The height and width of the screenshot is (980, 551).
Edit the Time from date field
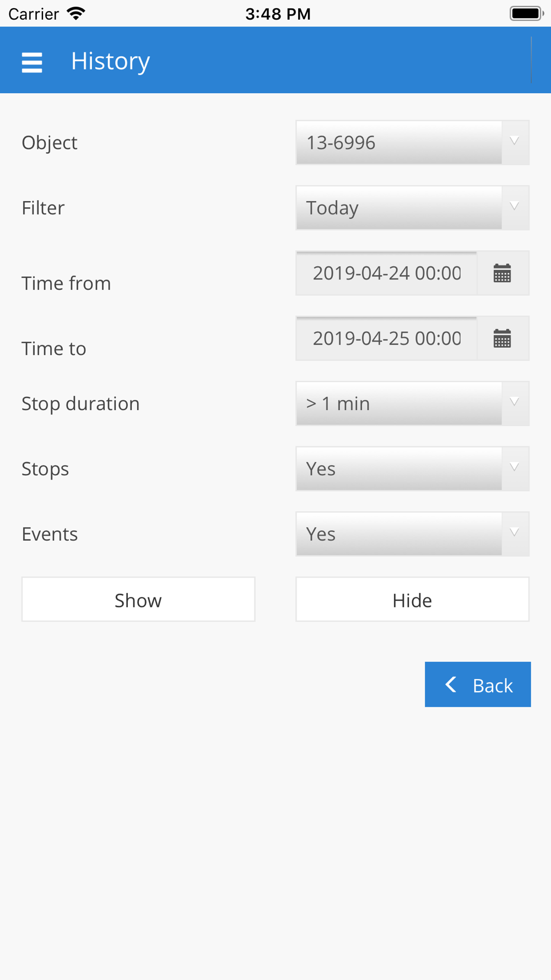(386, 273)
